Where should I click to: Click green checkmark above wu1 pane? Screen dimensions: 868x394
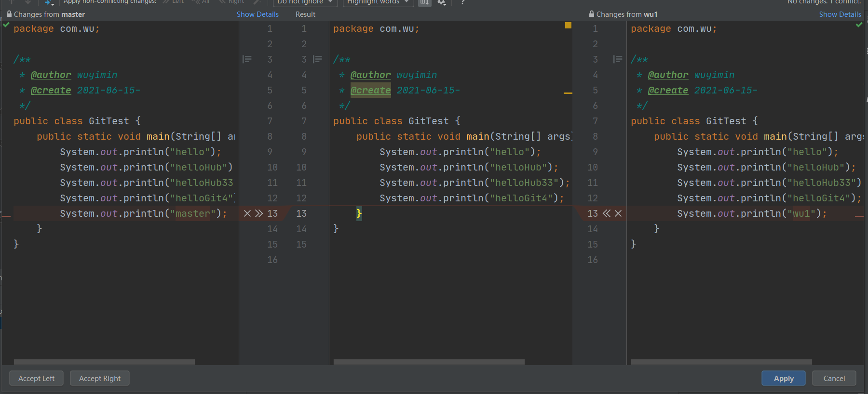(859, 25)
